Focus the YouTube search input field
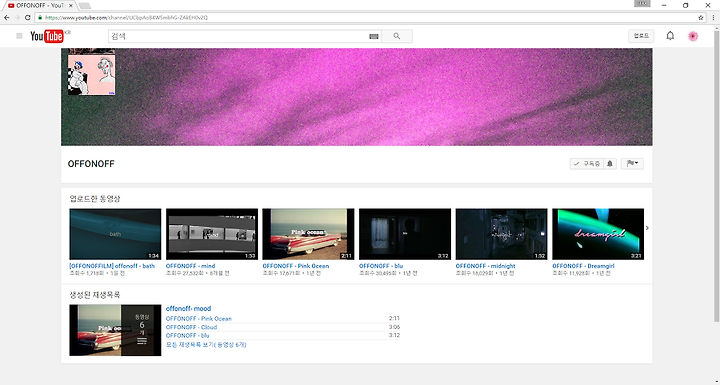Viewport: 720px width, 385px height. click(x=239, y=36)
